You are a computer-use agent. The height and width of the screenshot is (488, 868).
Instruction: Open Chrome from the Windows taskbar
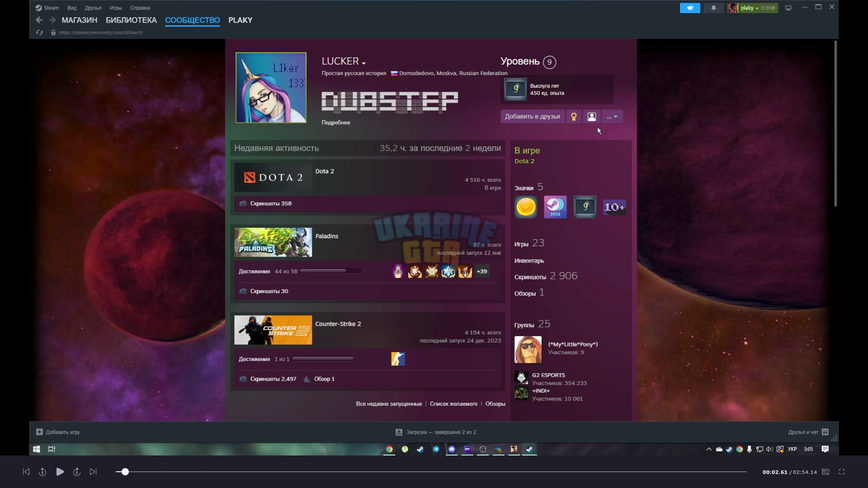pos(389,449)
